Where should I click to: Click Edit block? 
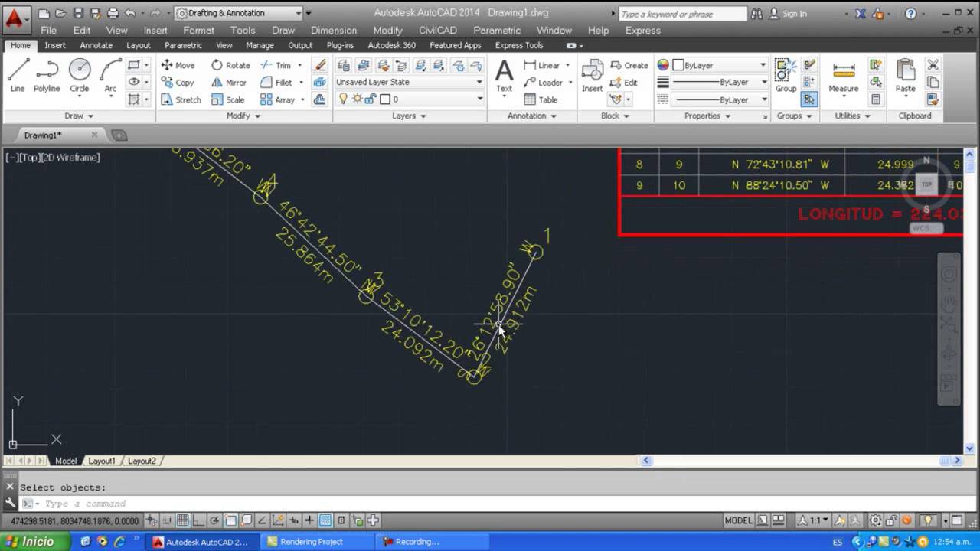[624, 83]
